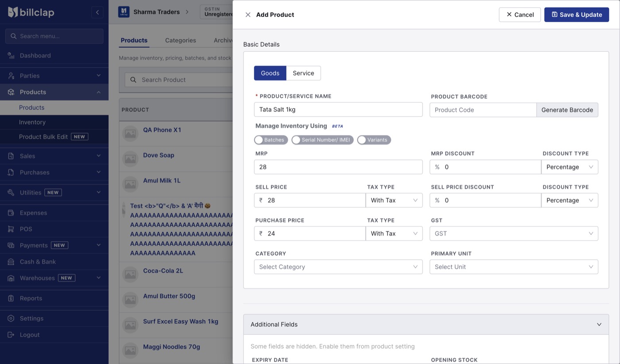Click the Dashboard chart icon

pyautogui.click(x=11, y=56)
